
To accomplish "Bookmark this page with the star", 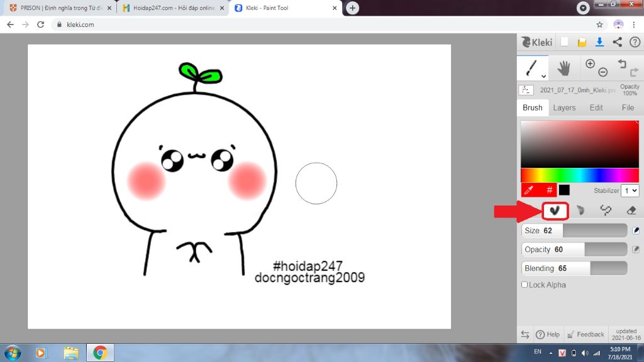I will (599, 25).
